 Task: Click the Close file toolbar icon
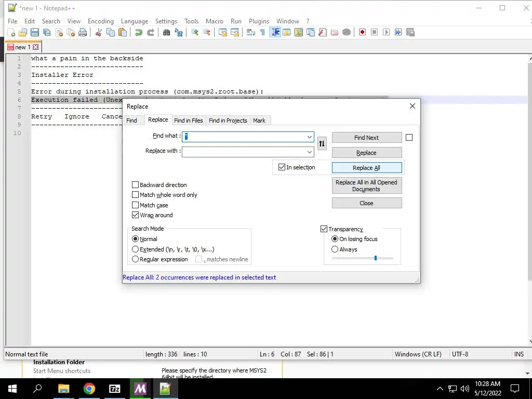click(59, 32)
